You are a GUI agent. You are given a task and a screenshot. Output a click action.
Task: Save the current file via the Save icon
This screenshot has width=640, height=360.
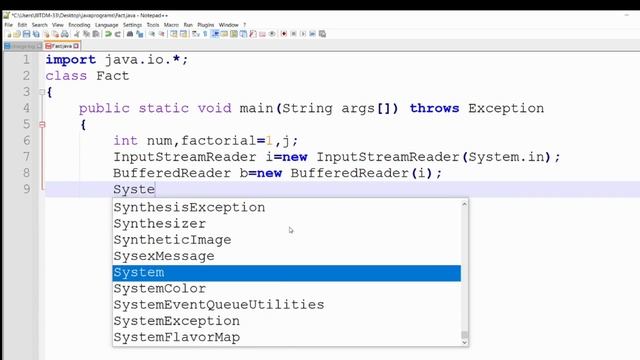click(26, 34)
